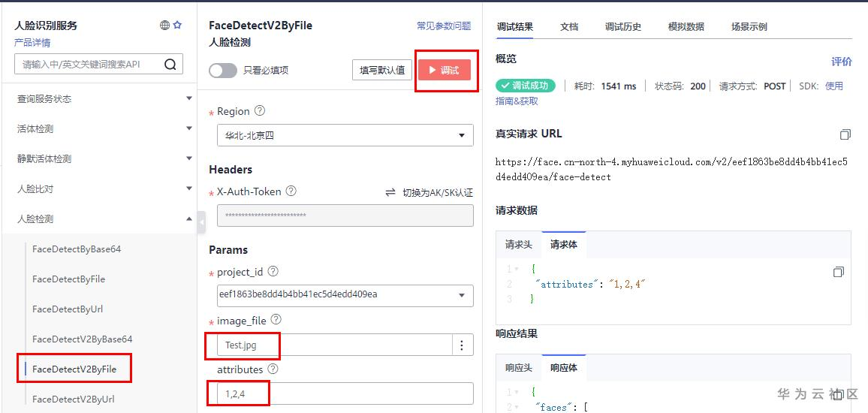Select FaceDetectV2ByUrl in the API list

tap(74, 399)
